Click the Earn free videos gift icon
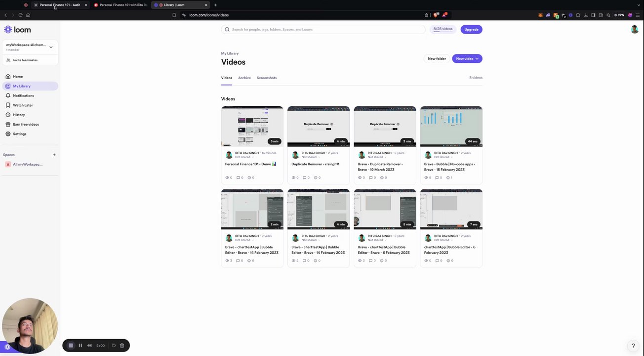Screen dimensions: 644x356 [8, 124]
